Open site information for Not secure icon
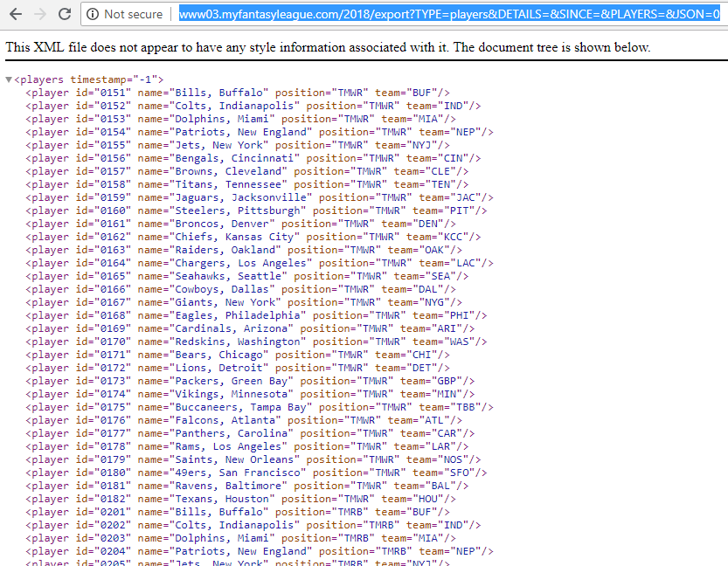 pyautogui.click(x=93, y=14)
